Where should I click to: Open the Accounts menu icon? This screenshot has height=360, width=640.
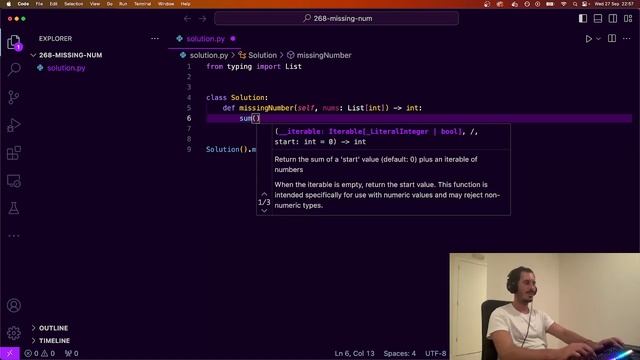point(13,305)
